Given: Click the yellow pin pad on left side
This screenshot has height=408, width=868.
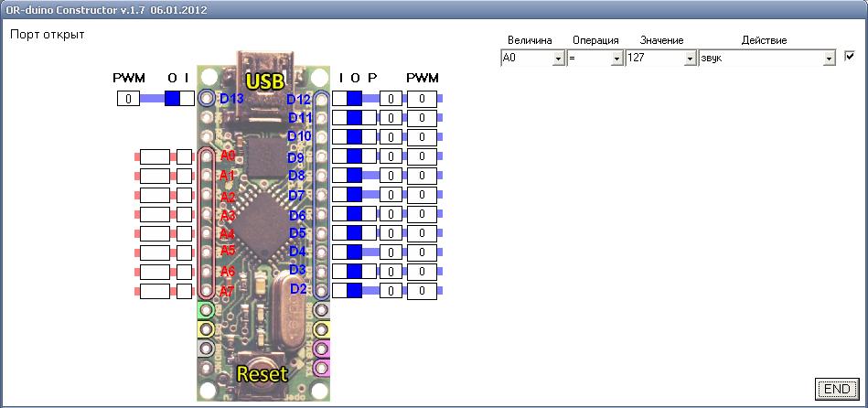Looking at the screenshot, I should click(x=207, y=329).
